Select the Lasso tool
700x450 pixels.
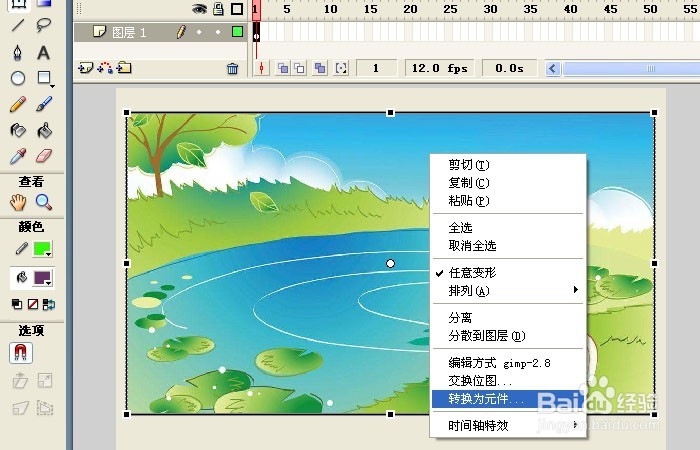[43, 25]
